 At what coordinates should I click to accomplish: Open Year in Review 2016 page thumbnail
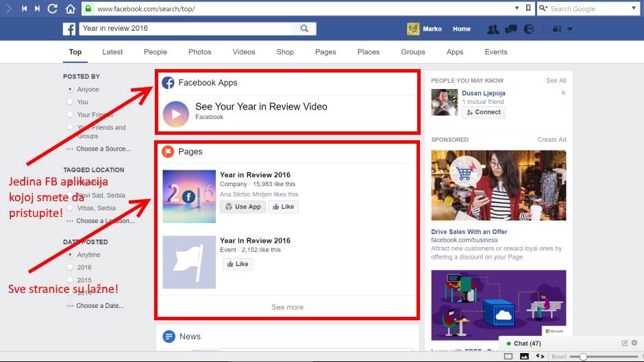[x=189, y=196]
